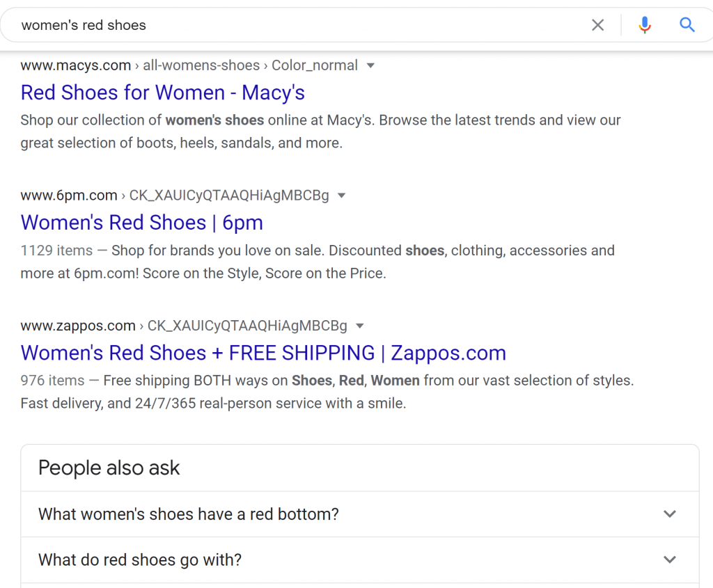Open 'Red Shoes for Women - Macy's' result
This screenshot has width=713, height=588.
(162, 93)
